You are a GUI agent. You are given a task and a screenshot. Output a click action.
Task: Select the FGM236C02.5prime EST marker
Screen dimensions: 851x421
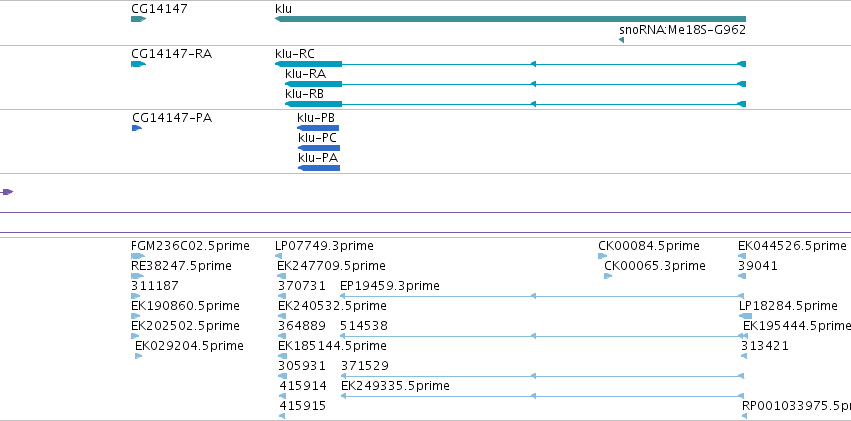tap(138, 256)
